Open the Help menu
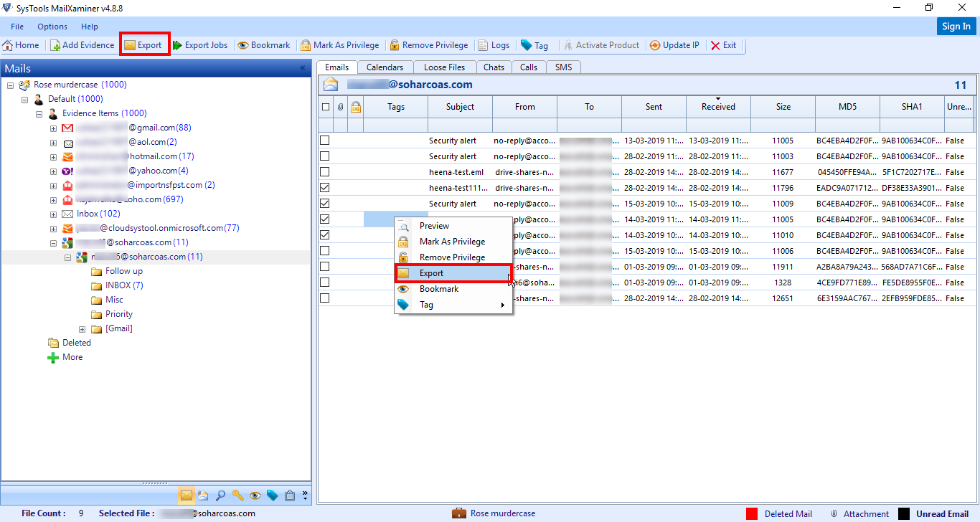The image size is (980, 522). click(x=90, y=27)
